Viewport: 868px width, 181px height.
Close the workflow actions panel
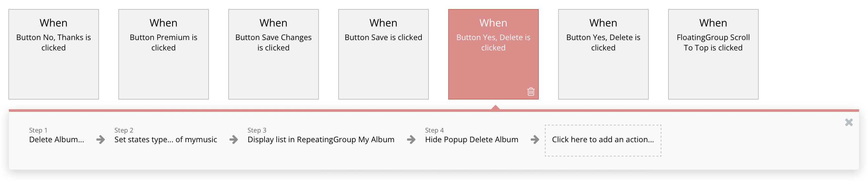click(849, 122)
